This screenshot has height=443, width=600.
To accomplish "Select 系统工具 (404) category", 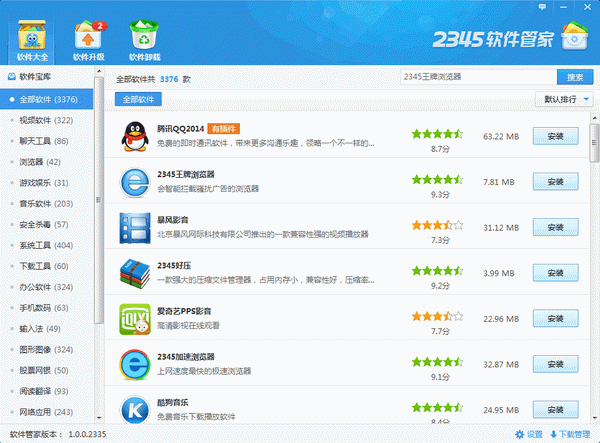I will tap(46, 245).
